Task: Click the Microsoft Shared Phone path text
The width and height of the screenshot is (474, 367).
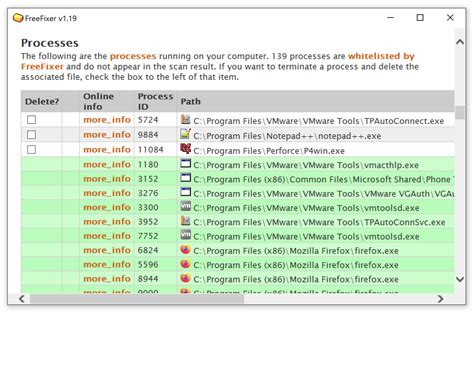Action: [324, 179]
